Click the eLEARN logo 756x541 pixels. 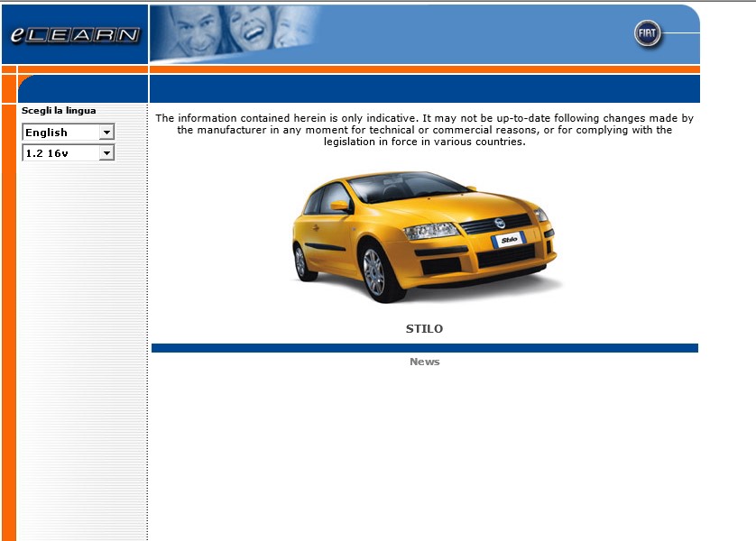pos(75,34)
